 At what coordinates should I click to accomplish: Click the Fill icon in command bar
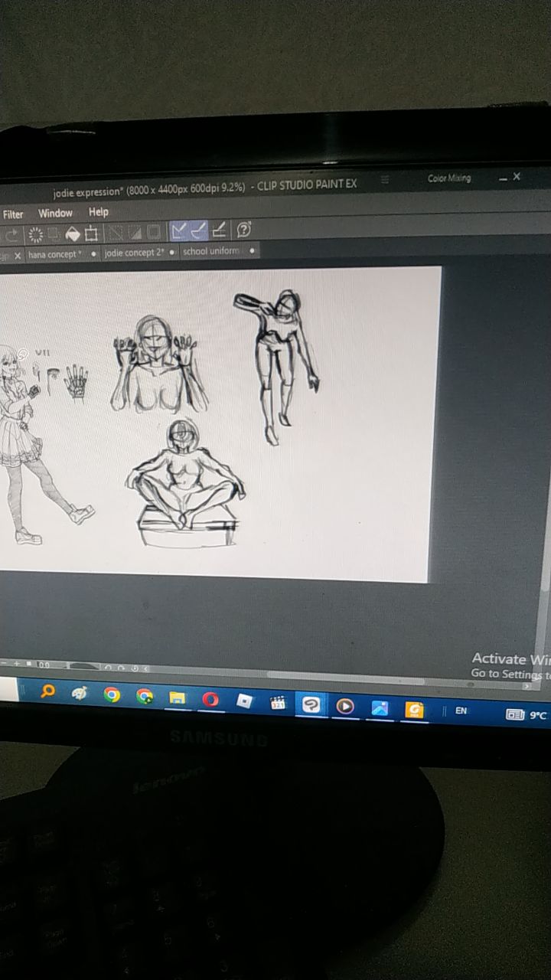coord(73,233)
